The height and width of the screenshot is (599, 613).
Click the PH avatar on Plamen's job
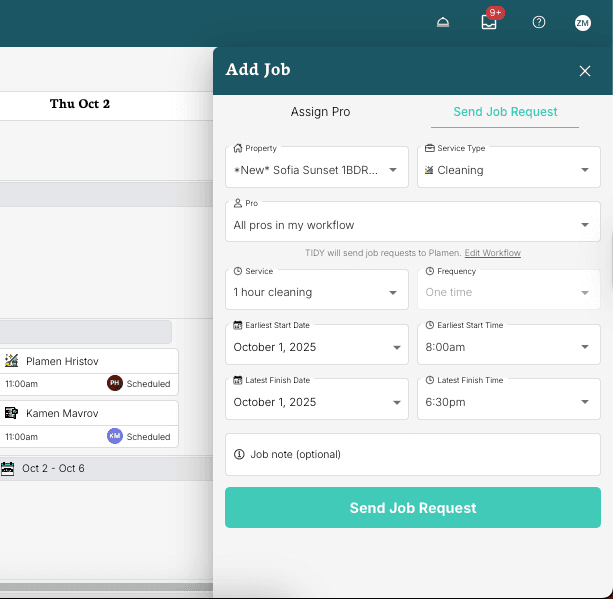click(x=114, y=383)
